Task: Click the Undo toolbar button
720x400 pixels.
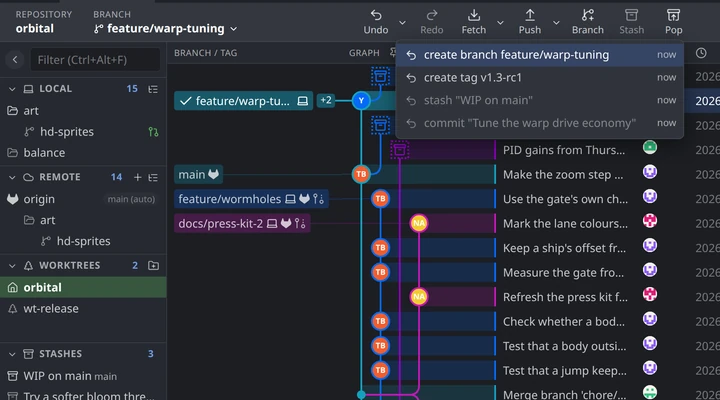Action: tap(376, 22)
